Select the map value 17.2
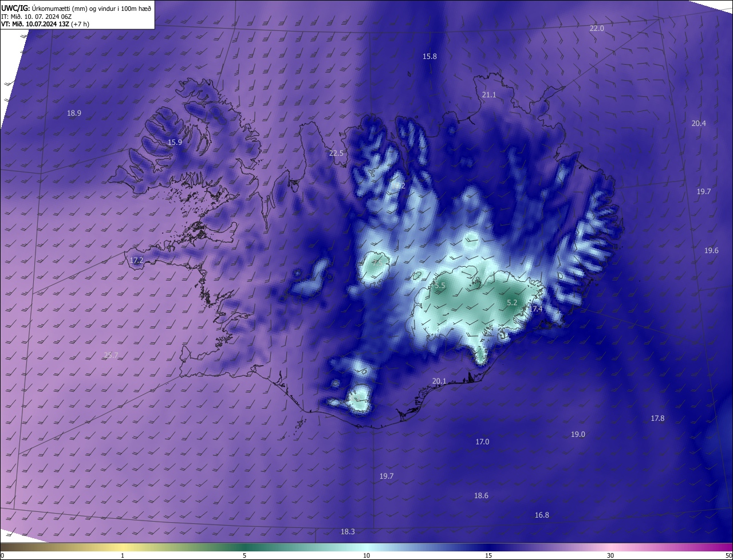733x560 pixels. point(136,260)
